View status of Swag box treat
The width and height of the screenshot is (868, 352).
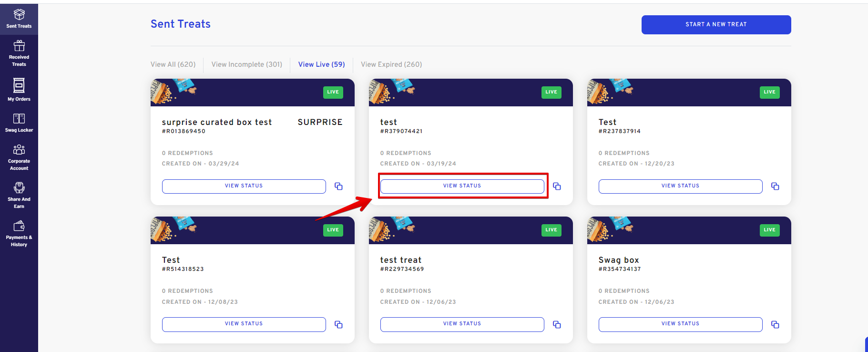[681, 324]
